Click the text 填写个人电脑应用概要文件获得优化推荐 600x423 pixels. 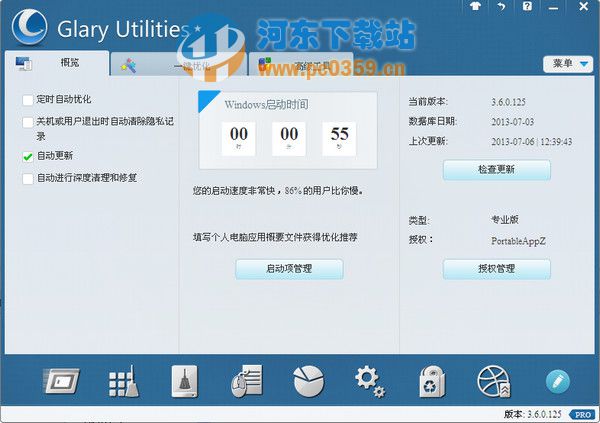[x=275, y=237]
